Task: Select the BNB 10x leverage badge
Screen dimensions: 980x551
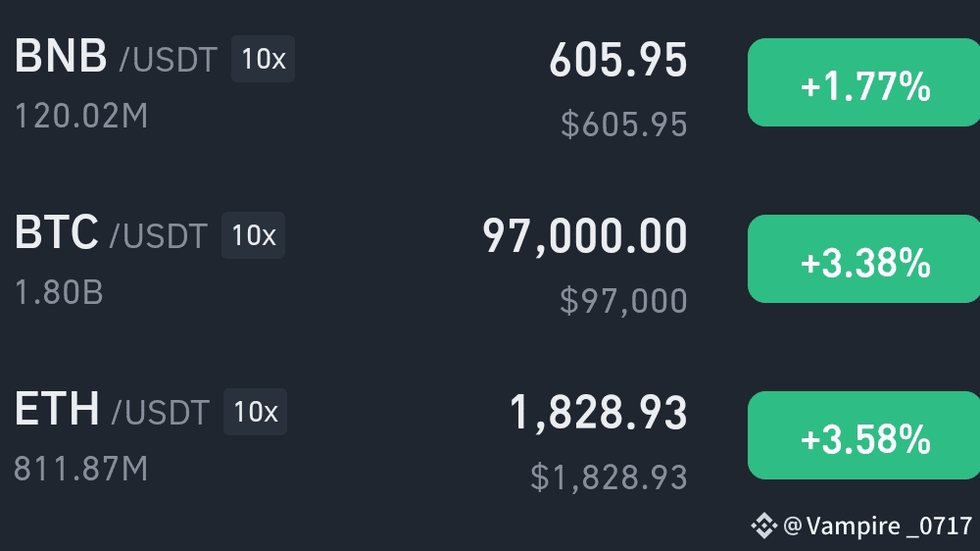Action: pyautogui.click(x=263, y=59)
